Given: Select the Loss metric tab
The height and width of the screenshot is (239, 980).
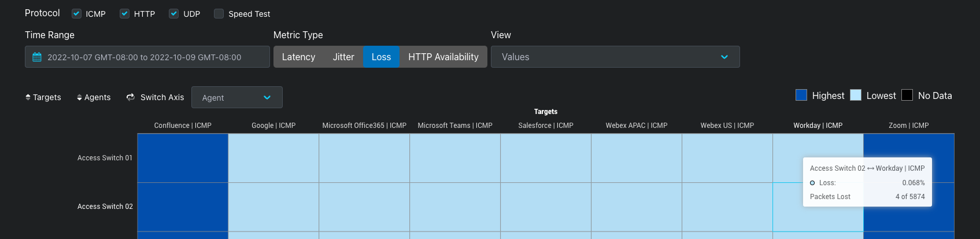Looking at the screenshot, I should 381,57.
